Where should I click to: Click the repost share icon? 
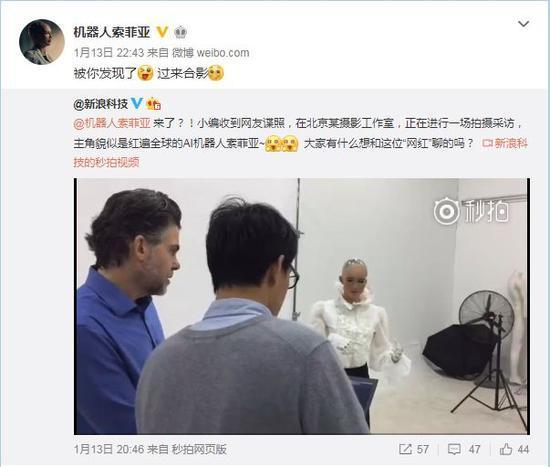[x=405, y=449]
